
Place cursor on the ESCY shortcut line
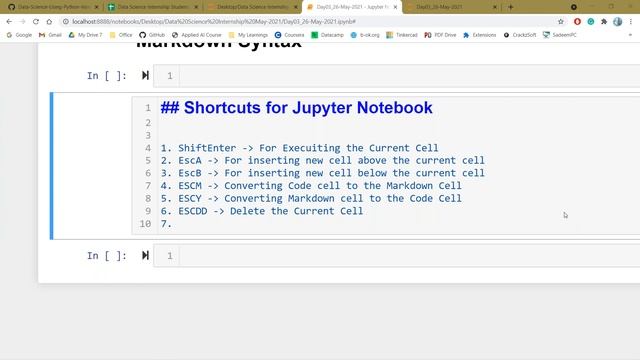(x=311, y=198)
